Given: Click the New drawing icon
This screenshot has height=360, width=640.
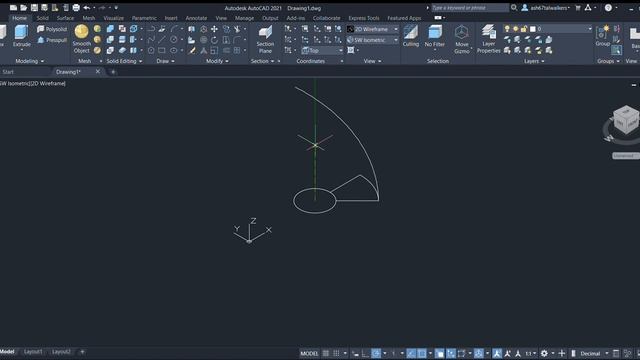Looking at the screenshot, I should point(13,8).
